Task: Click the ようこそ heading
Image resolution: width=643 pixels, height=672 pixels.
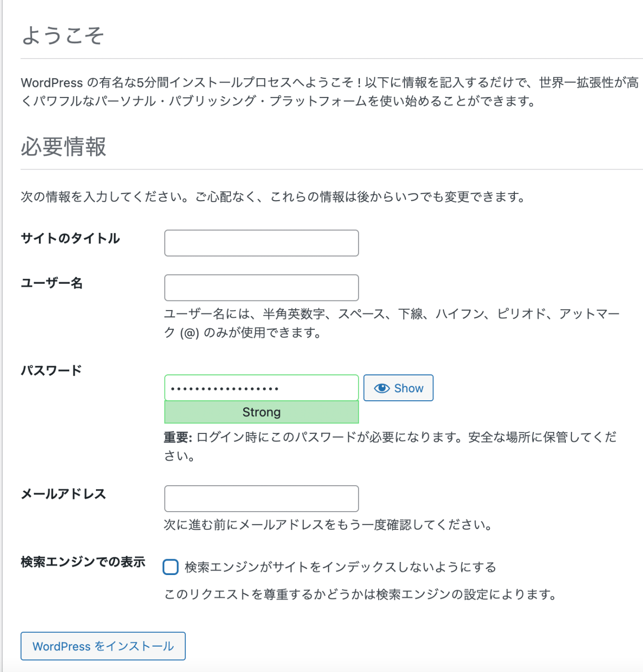Action: coord(62,34)
